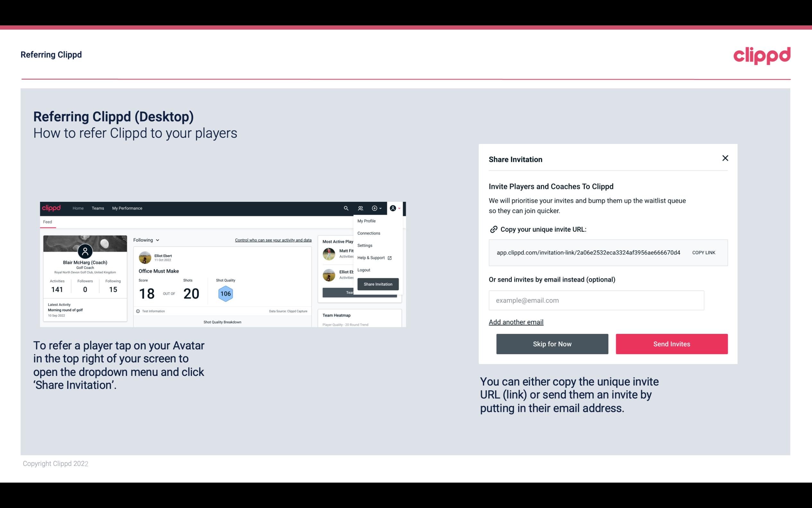Click the COPY LINK button for invite URL
812x508 pixels.
pyautogui.click(x=703, y=253)
